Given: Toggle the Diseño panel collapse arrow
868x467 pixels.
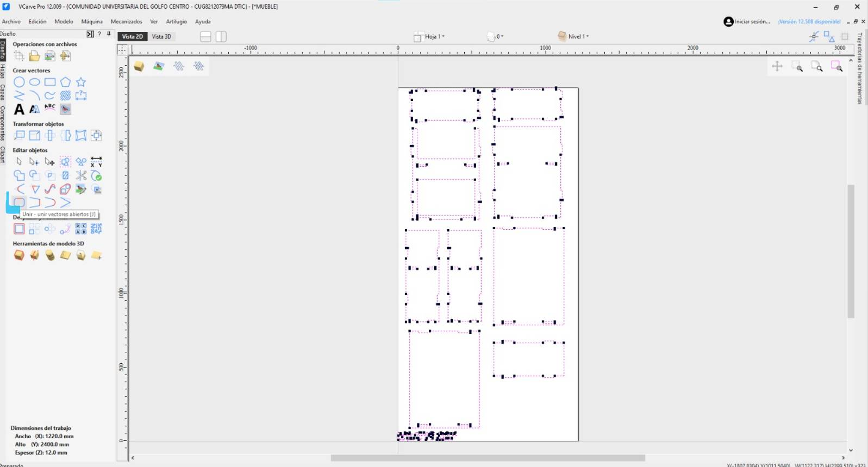Looking at the screenshot, I should (90, 34).
